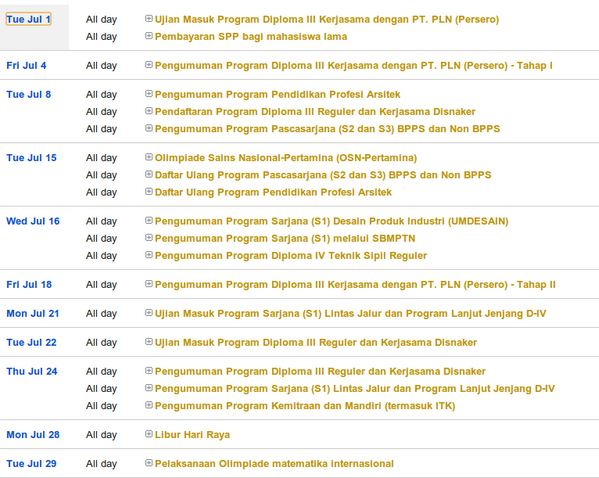599x478 pixels.
Task: Expand plus icon for Pendaftaran Diploma III Disnaker
Action: point(149,111)
